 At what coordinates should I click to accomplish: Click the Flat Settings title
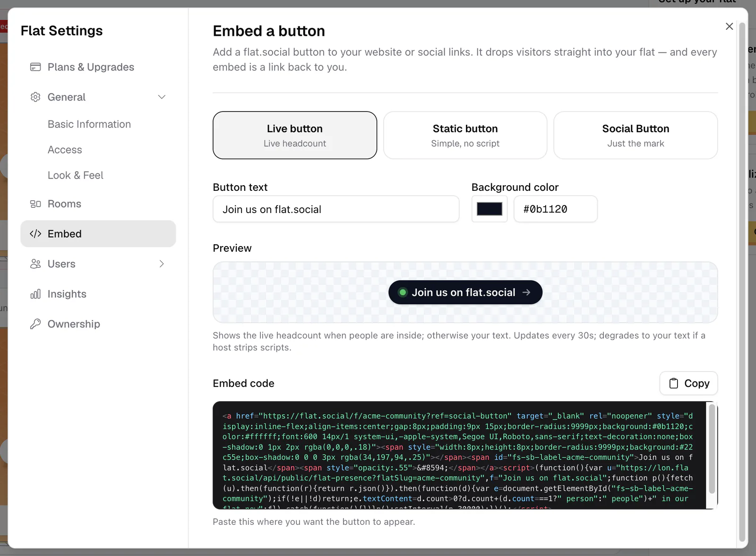tap(62, 31)
